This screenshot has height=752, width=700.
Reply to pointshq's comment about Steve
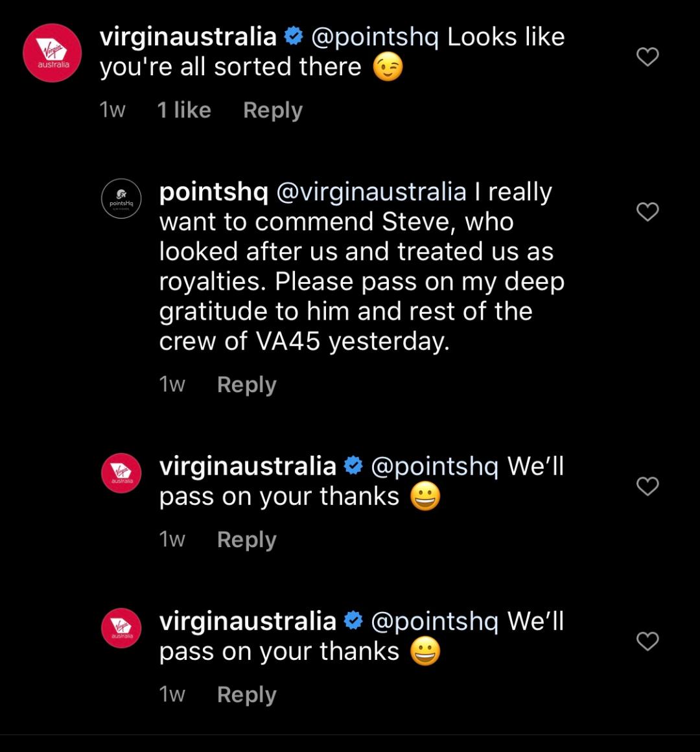click(x=246, y=384)
